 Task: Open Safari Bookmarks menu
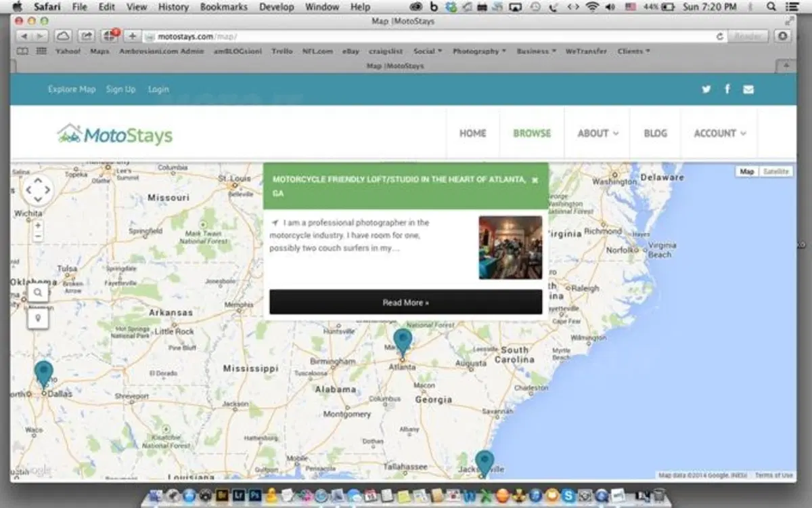224,7
